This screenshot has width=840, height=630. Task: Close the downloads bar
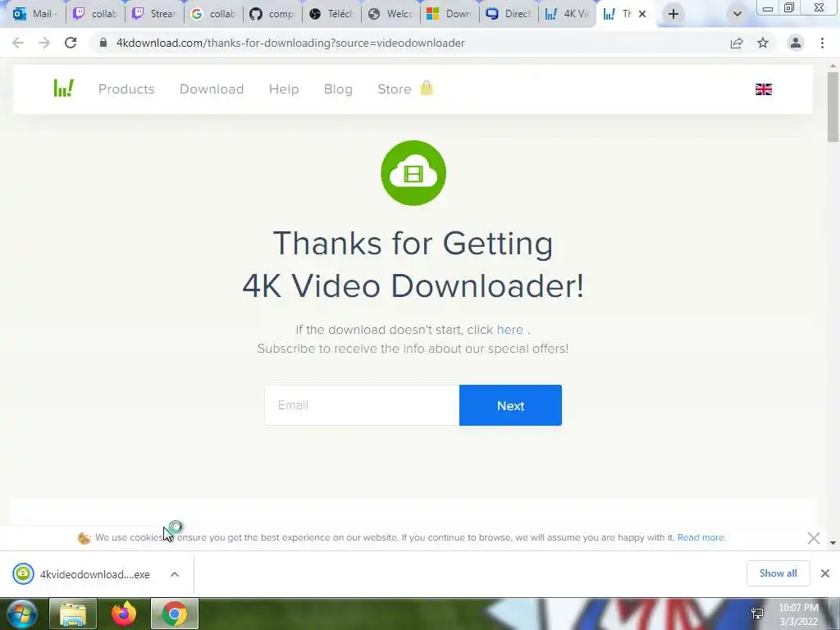click(825, 573)
